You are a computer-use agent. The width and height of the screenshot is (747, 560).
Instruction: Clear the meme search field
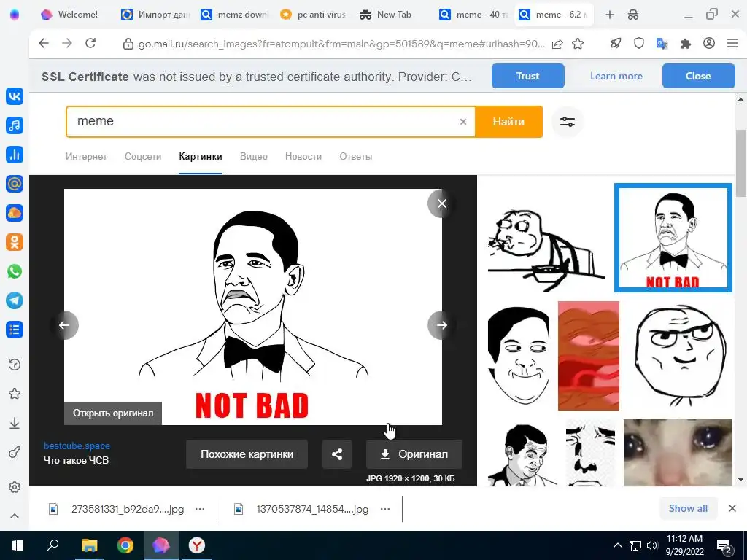pyautogui.click(x=463, y=122)
